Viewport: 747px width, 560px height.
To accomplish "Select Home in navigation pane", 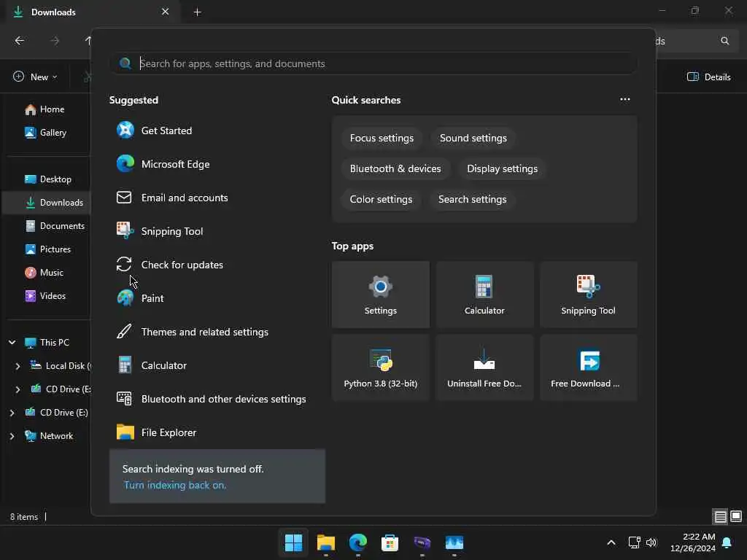I will coord(46,109).
